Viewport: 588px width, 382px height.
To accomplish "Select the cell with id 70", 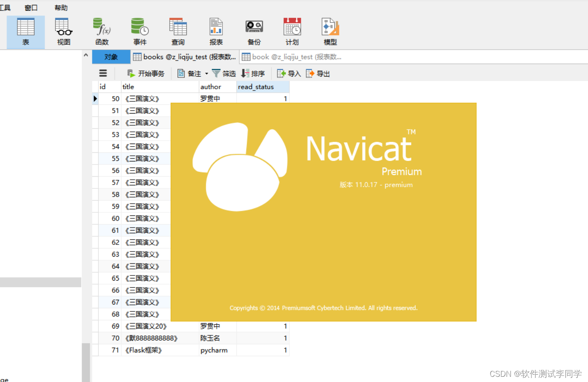I will [110, 338].
